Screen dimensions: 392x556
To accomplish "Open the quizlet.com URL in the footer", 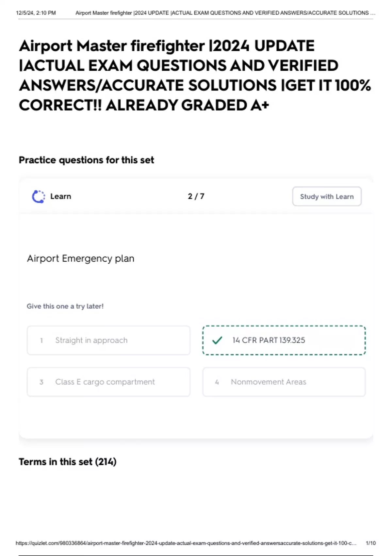I will tap(186, 543).
